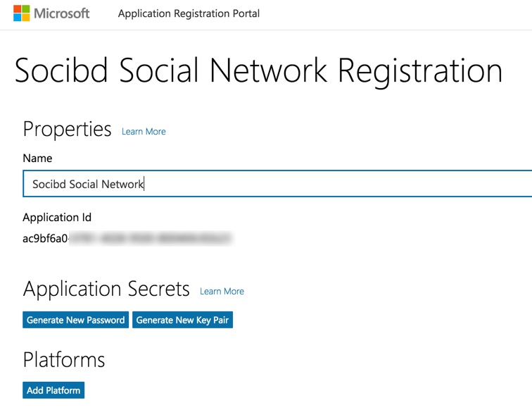Click the green square of Microsoft logo

pyautogui.click(x=26, y=8)
